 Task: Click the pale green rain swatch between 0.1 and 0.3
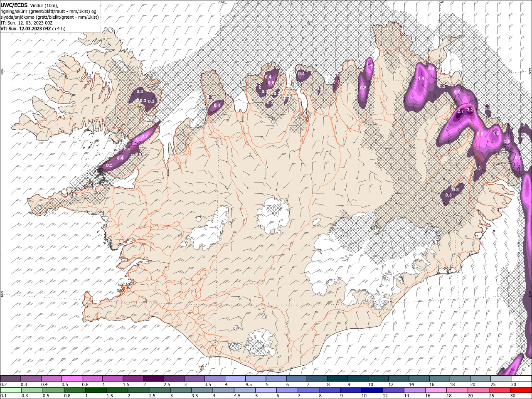11,390
